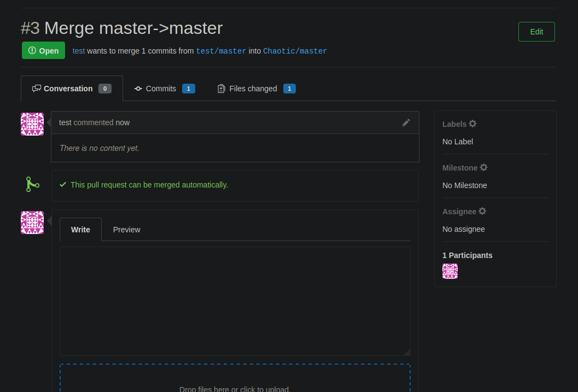
Task: Open the Milestone gear settings
Action: [483, 168]
